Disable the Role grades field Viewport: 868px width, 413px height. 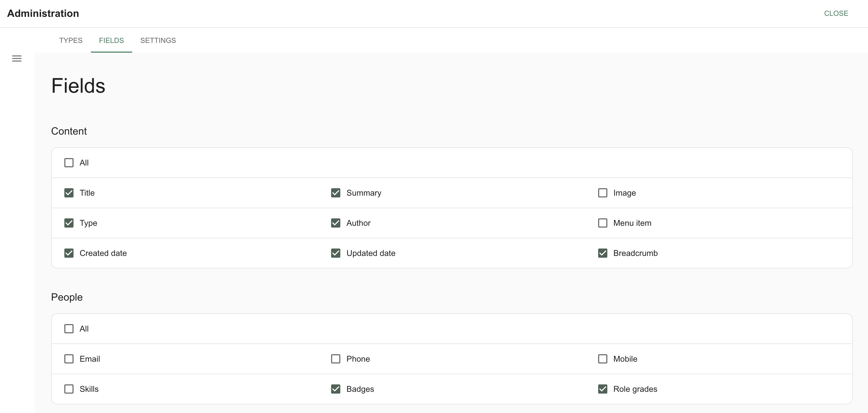[602, 389]
